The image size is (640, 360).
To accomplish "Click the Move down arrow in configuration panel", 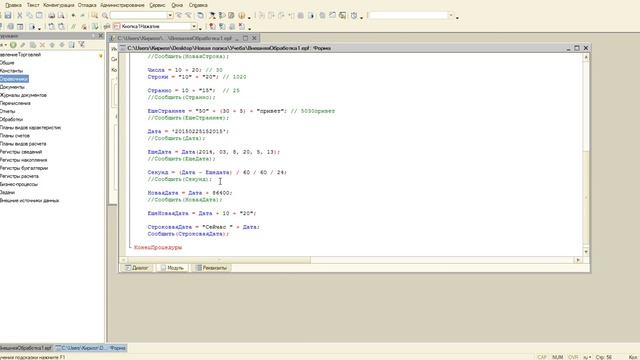I will (62, 45).
